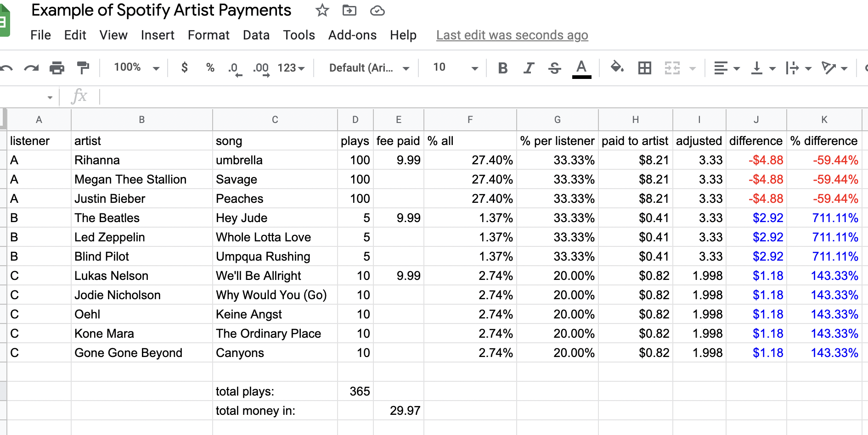Screen dimensions: 868x435
Task: Open the Data menu
Action: 256,35
